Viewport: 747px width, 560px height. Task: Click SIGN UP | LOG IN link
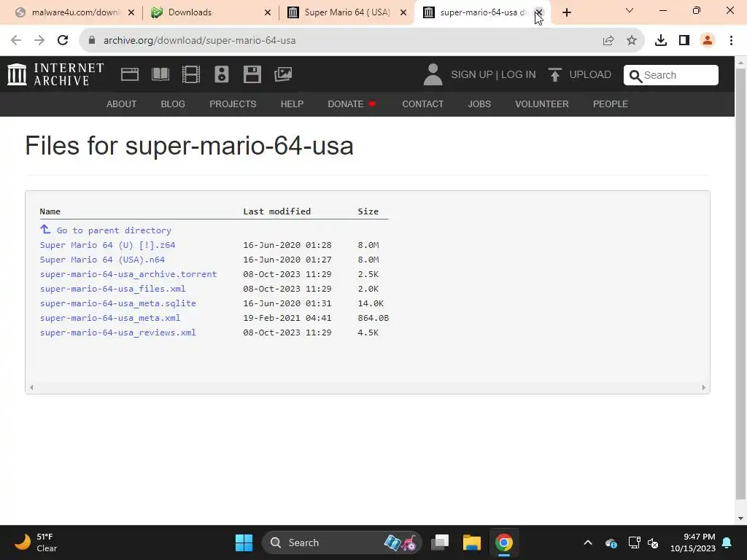(493, 75)
